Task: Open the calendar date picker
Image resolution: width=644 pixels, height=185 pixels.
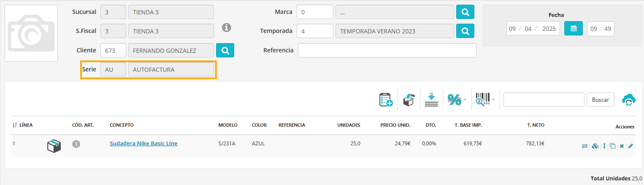Action: (x=574, y=28)
